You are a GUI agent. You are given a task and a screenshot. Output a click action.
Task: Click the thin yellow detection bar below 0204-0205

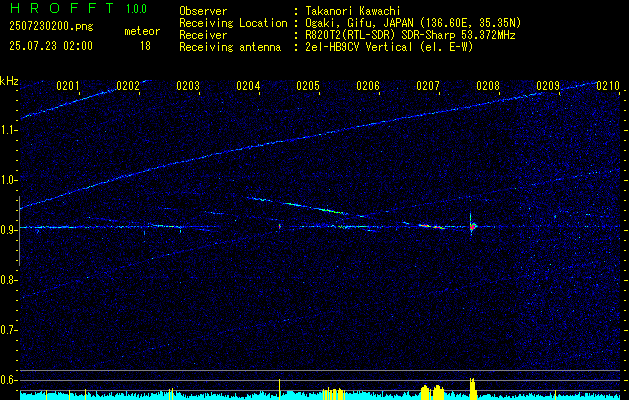click(279, 389)
